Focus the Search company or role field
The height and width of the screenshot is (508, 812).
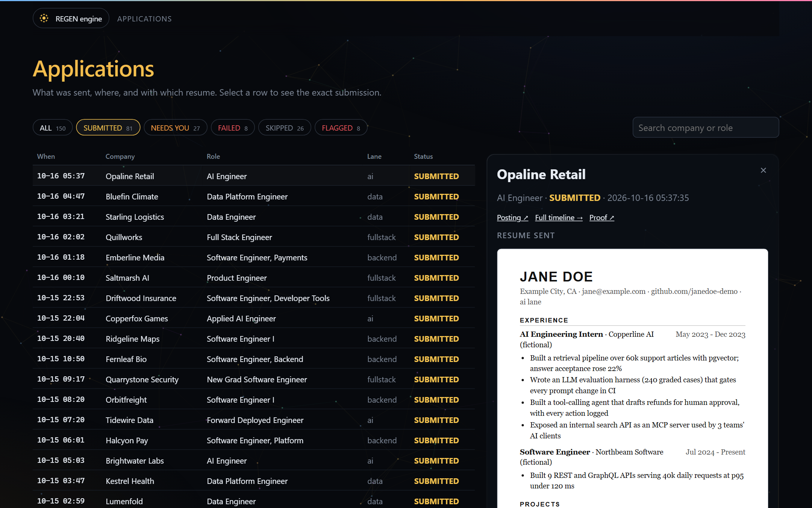click(x=706, y=128)
